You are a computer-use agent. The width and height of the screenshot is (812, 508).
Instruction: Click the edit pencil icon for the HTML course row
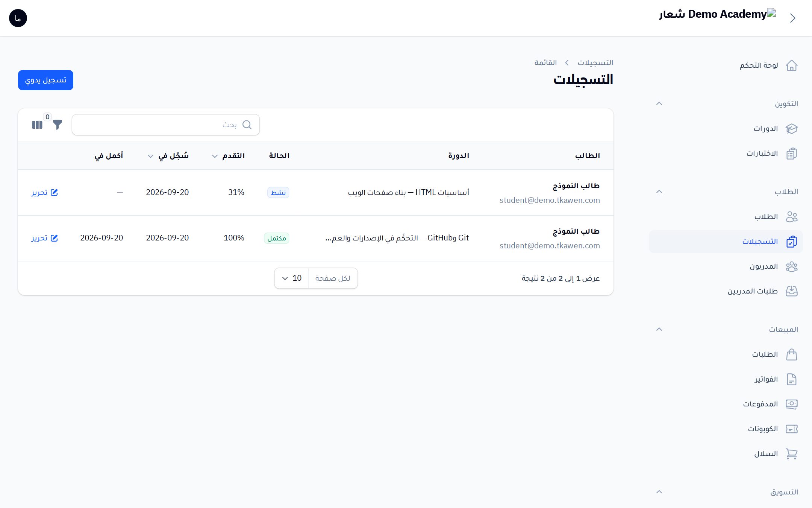(x=54, y=192)
